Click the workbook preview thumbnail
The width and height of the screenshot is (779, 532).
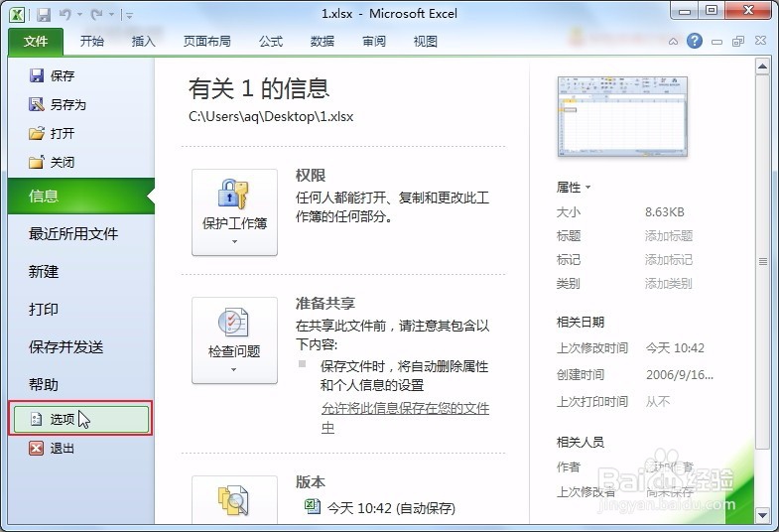click(x=622, y=117)
